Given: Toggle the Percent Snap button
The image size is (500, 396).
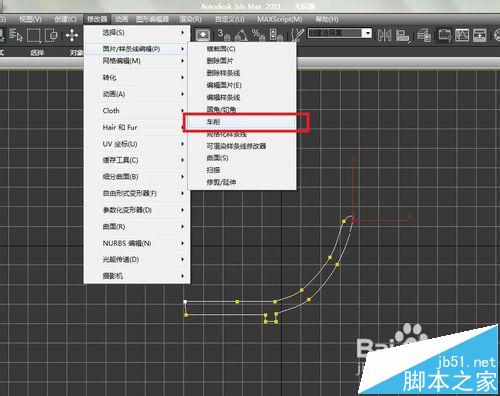Looking at the screenshot, I should tap(258, 34).
